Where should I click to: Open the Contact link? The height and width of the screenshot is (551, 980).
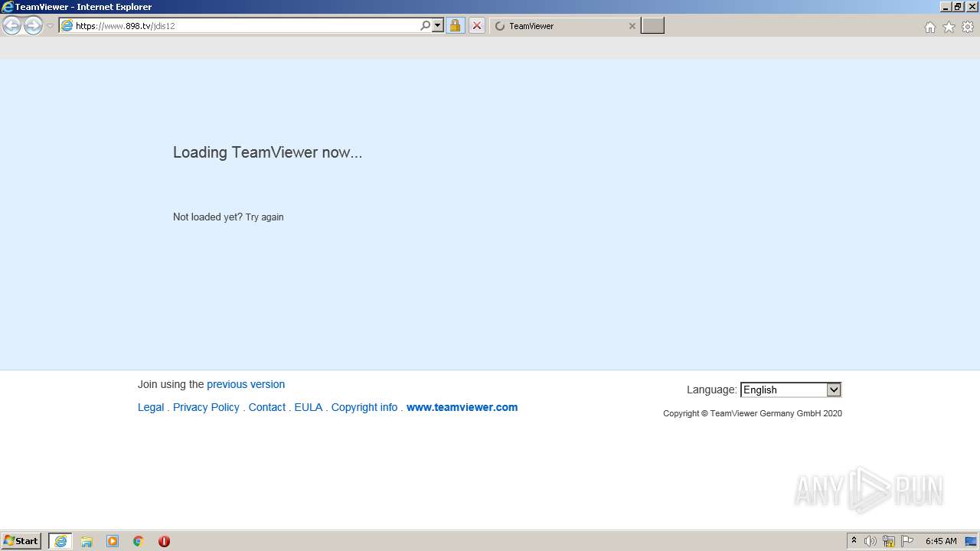click(267, 407)
